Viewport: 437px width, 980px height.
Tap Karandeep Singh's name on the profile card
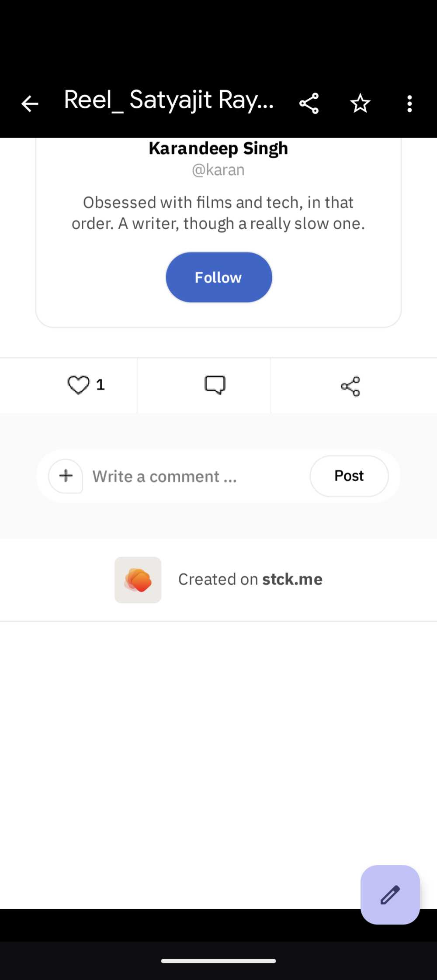point(218,148)
